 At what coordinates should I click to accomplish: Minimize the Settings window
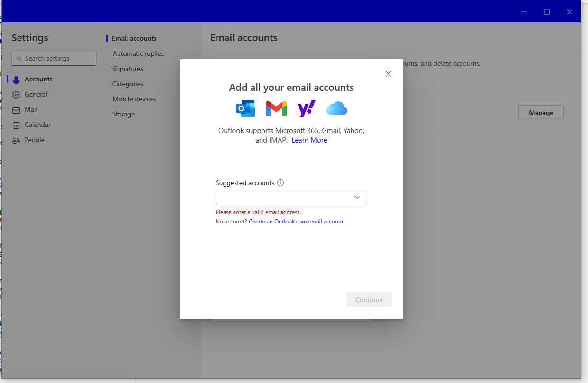click(524, 12)
